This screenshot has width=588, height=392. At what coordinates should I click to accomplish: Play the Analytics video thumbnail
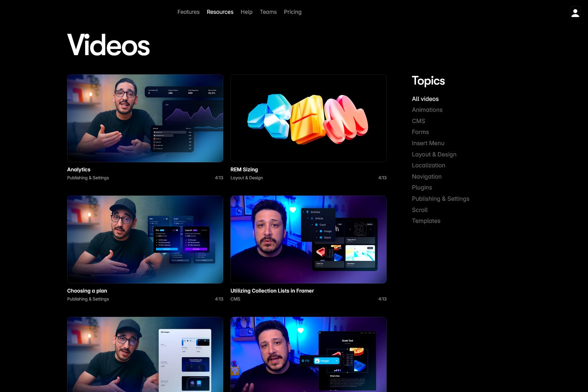point(145,118)
